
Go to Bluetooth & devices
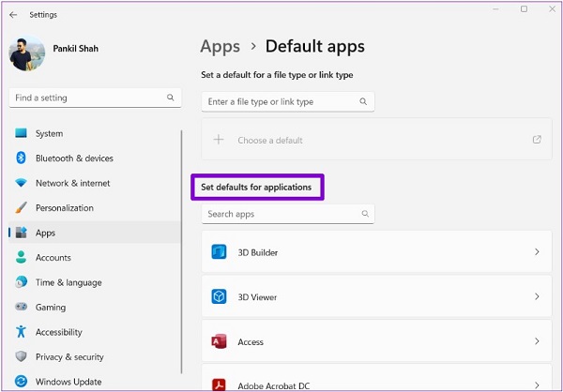coord(95,158)
